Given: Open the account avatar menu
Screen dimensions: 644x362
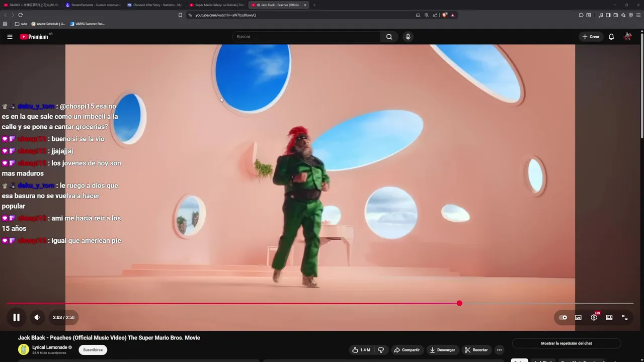Looking at the screenshot, I should tap(627, 37).
